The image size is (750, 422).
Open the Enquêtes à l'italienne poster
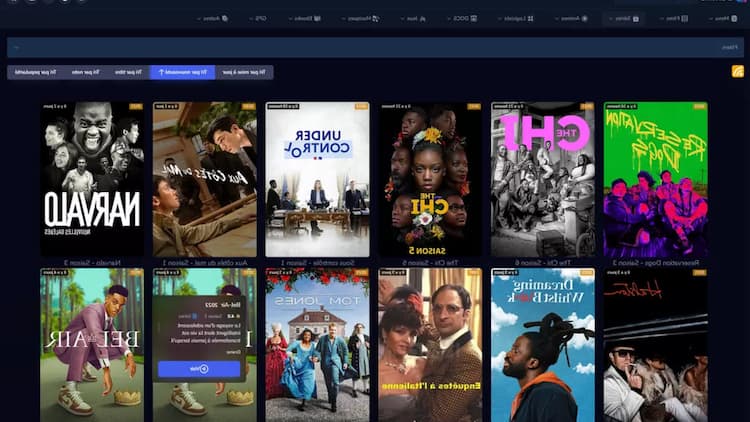coord(430,345)
